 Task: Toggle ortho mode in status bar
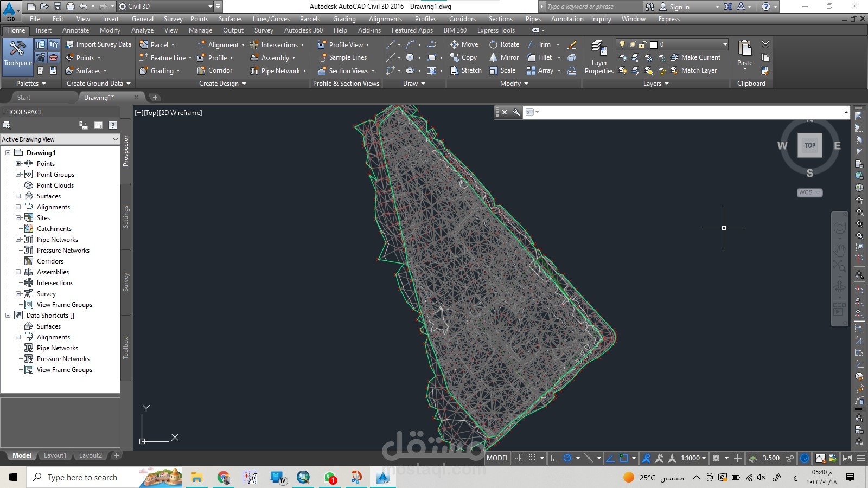click(554, 458)
